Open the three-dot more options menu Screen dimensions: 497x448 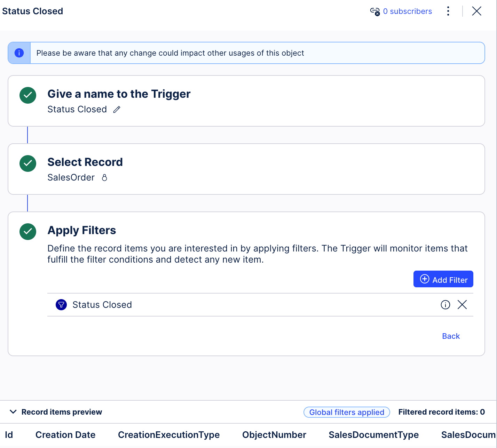(x=448, y=11)
